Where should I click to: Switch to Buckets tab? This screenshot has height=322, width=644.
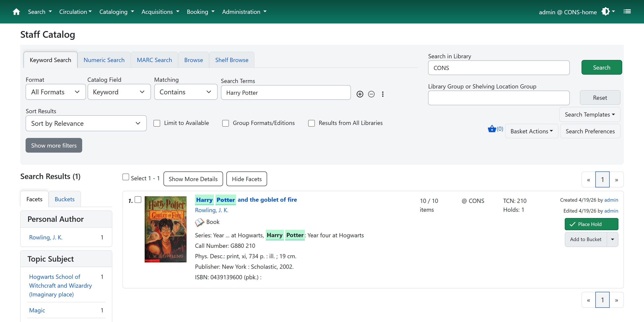click(65, 199)
